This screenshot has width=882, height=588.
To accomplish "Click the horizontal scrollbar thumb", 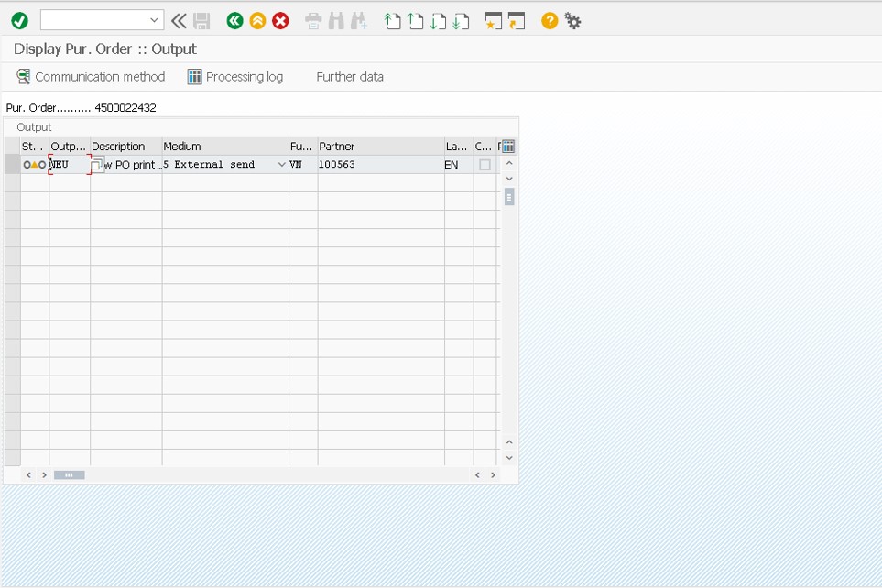I will tap(70, 475).
